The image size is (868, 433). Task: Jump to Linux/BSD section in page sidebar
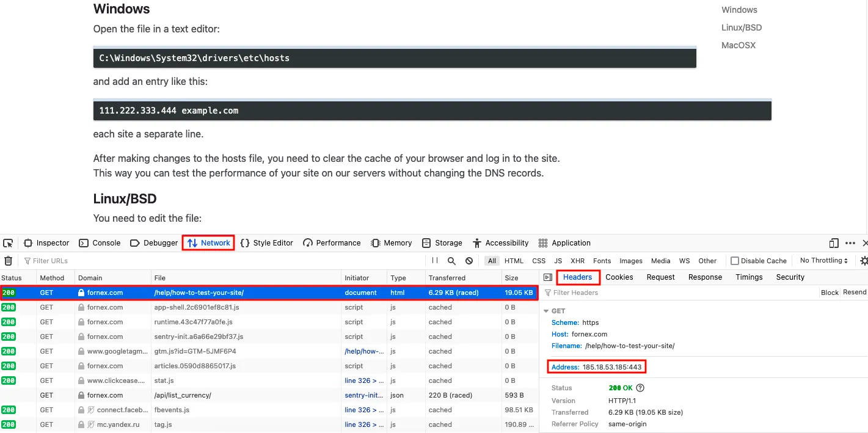(742, 27)
